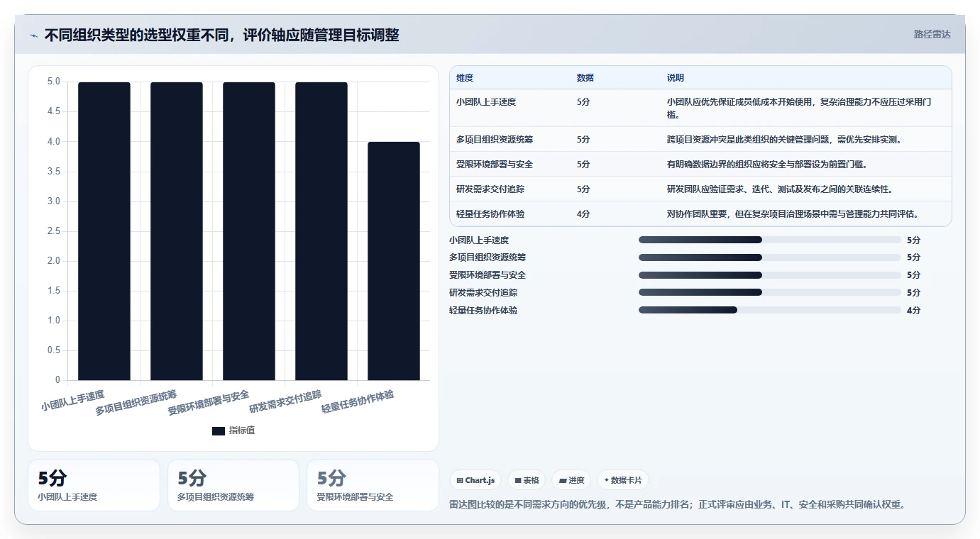Toggle the 指标值 legend swatch
The height and width of the screenshot is (539, 980).
(x=219, y=430)
